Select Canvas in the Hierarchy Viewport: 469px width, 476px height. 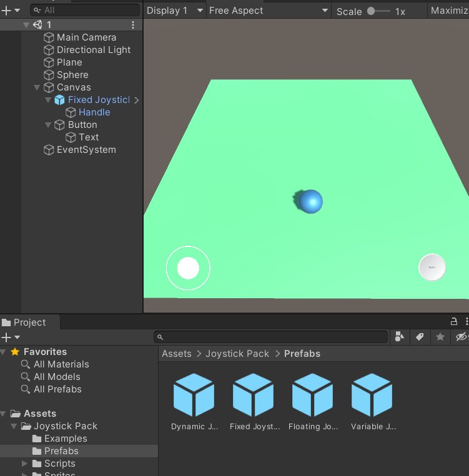pos(74,87)
